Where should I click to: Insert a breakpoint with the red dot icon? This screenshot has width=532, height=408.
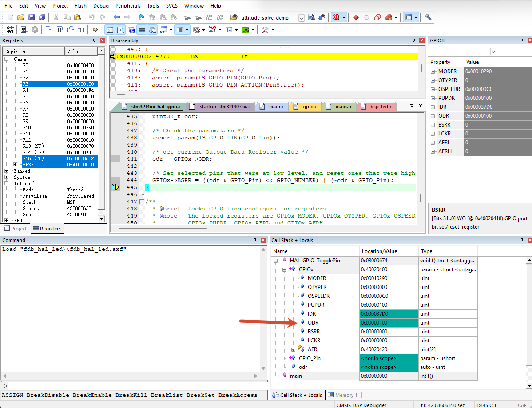pyautogui.click(x=356, y=17)
